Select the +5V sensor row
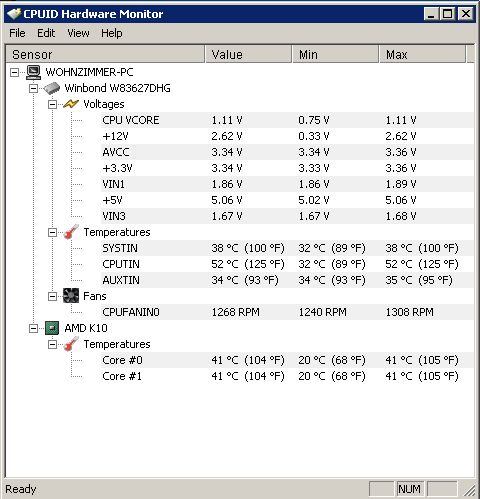 coord(287,200)
